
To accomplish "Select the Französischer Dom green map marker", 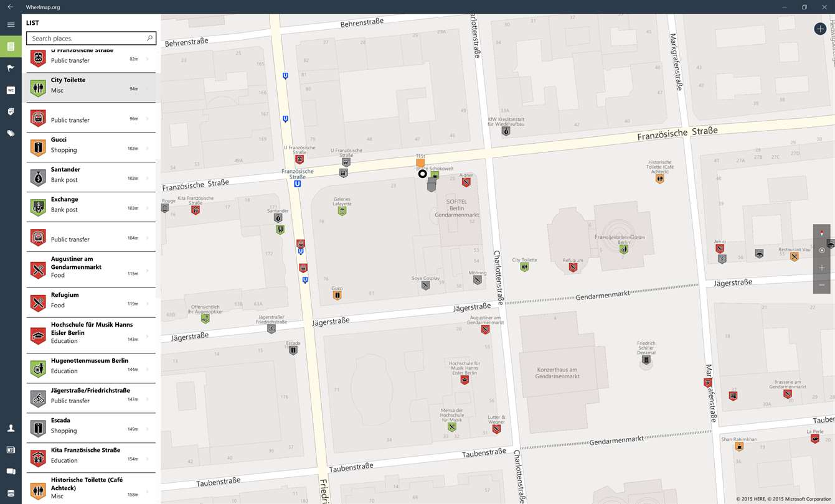I will [x=623, y=249].
